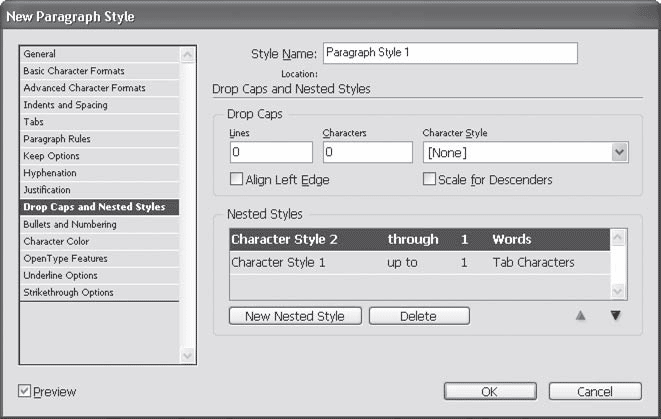The width and height of the screenshot is (661, 419).
Task: Uncheck the Preview checkbox
Action: tap(25, 392)
